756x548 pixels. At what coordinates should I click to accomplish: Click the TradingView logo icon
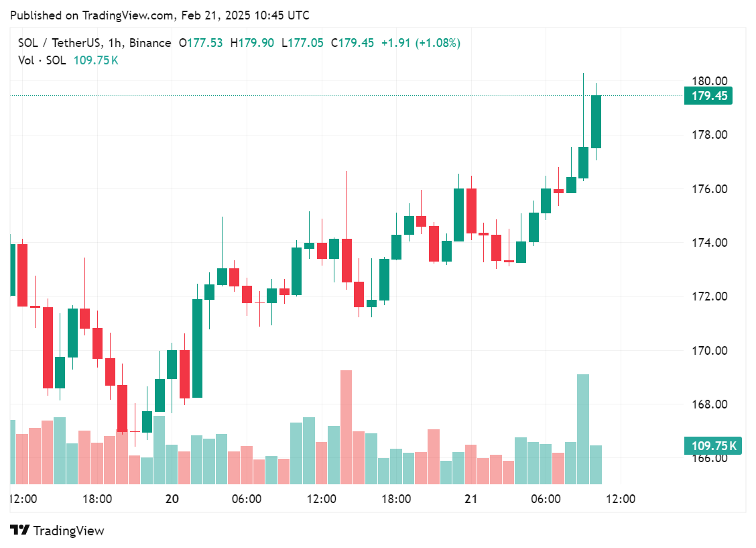(19, 530)
